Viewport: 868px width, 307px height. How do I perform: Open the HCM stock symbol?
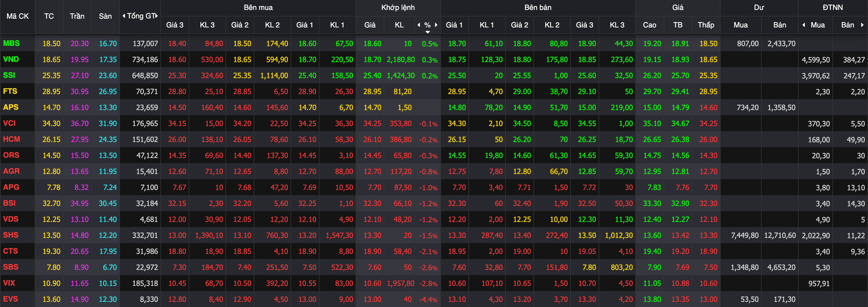11,139
